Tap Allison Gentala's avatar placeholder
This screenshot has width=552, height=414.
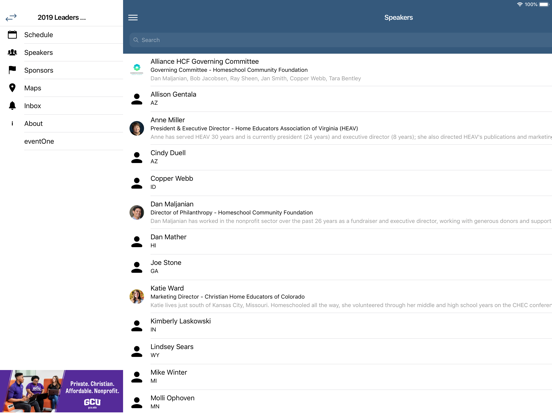pos(137,99)
